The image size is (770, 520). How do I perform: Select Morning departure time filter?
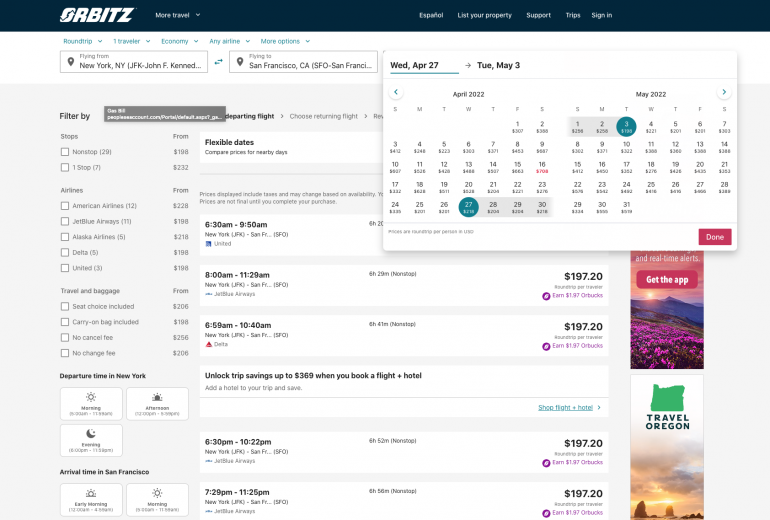(91, 402)
